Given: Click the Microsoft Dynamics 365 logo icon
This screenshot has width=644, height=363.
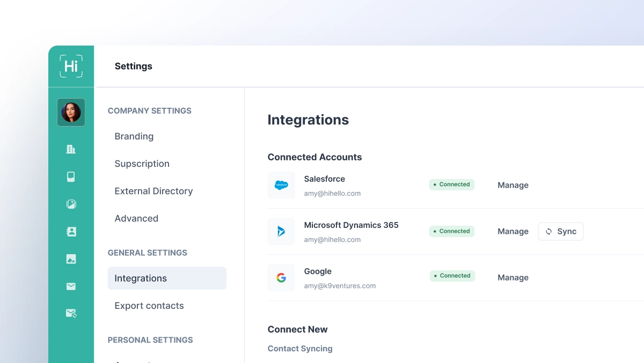Looking at the screenshot, I should pos(281,231).
